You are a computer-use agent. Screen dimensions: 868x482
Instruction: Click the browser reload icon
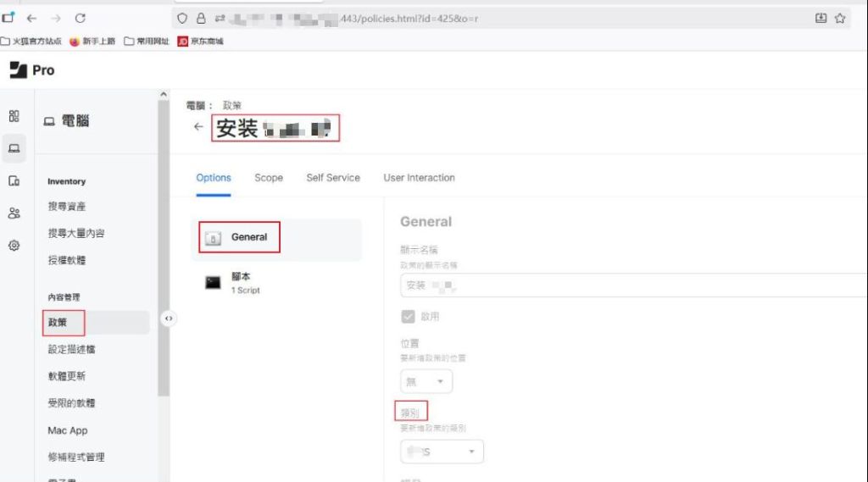(x=80, y=18)
